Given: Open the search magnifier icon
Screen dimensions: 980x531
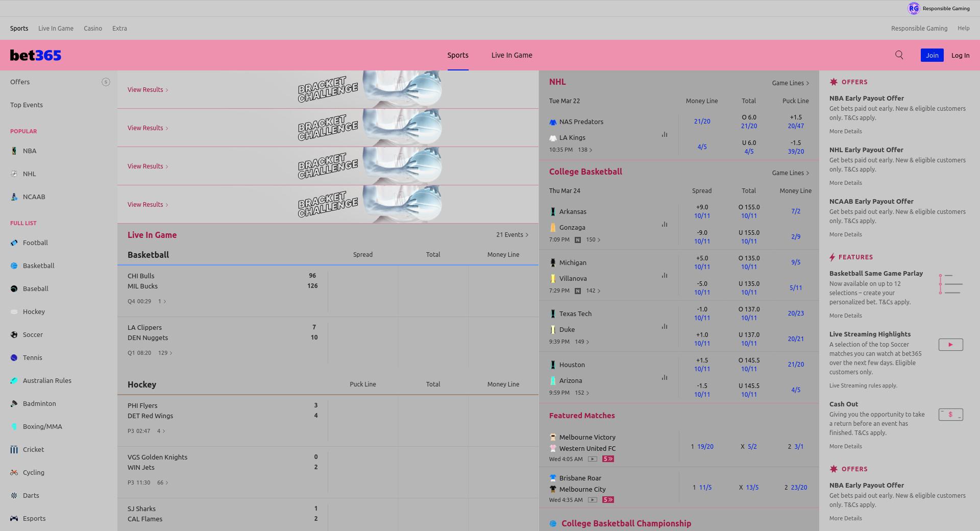Looking at the screenshot, I should 899,55.
